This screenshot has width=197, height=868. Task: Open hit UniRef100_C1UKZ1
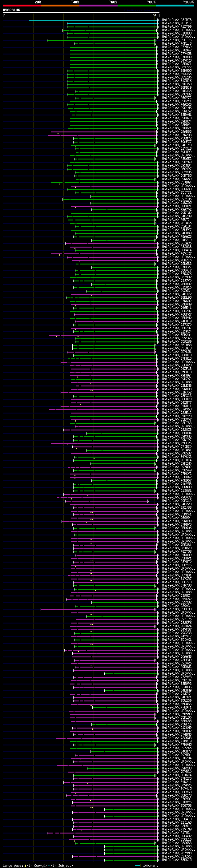(x=177, y=128)
